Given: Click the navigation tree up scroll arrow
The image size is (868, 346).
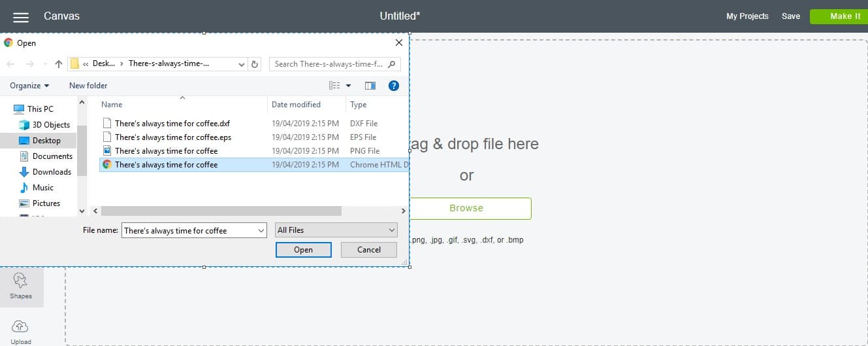Looking at the screenshot, I should click(x=82, y=101).
